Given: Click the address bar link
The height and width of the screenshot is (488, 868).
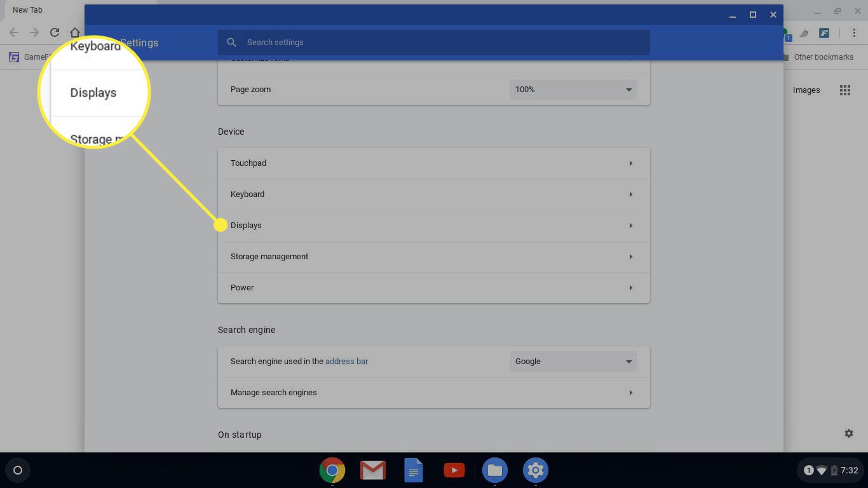Looking at the screenshot, I should [346, 361].
